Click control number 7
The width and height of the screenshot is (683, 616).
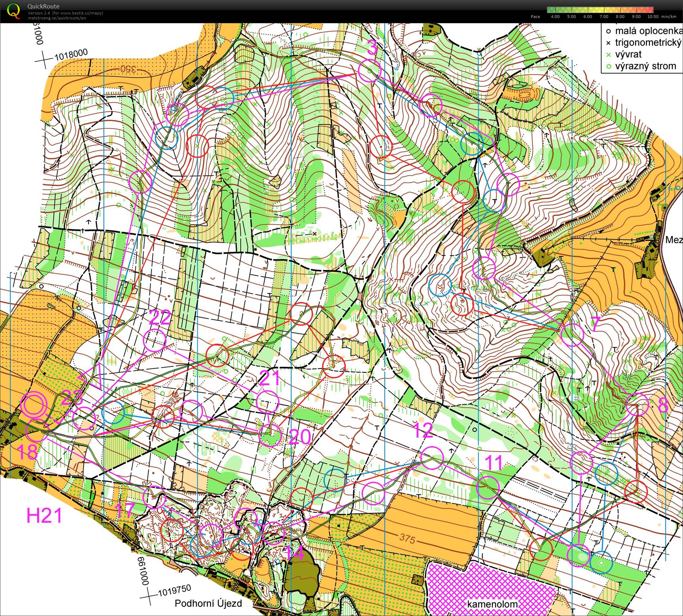click(595, 324)
